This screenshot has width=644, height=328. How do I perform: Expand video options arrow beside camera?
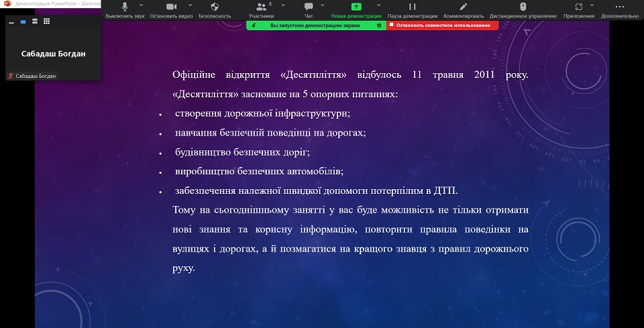(x=190, y=4)
